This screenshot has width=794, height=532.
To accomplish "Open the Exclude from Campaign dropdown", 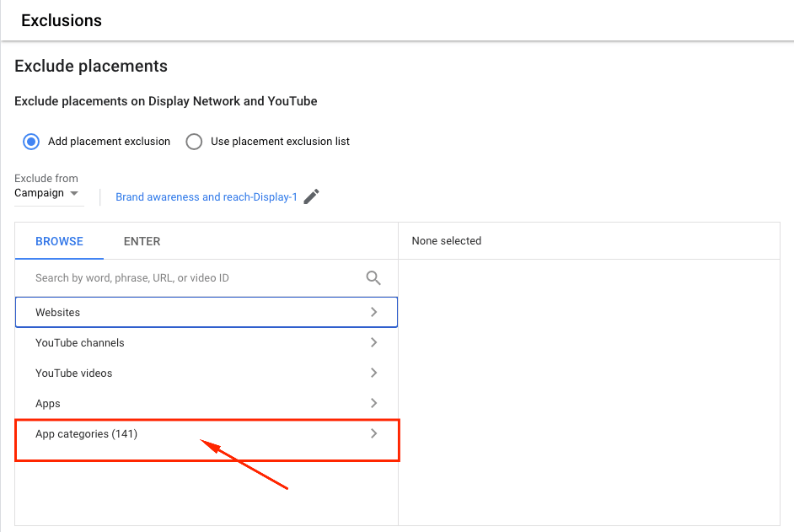I will [x=48, y=193].
